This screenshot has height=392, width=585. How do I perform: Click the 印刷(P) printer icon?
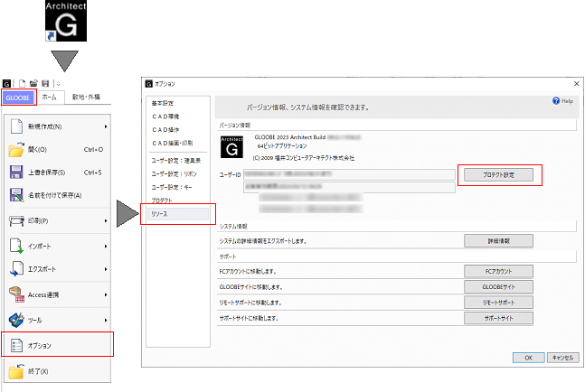pyautogui.click(x=16, y=221)
